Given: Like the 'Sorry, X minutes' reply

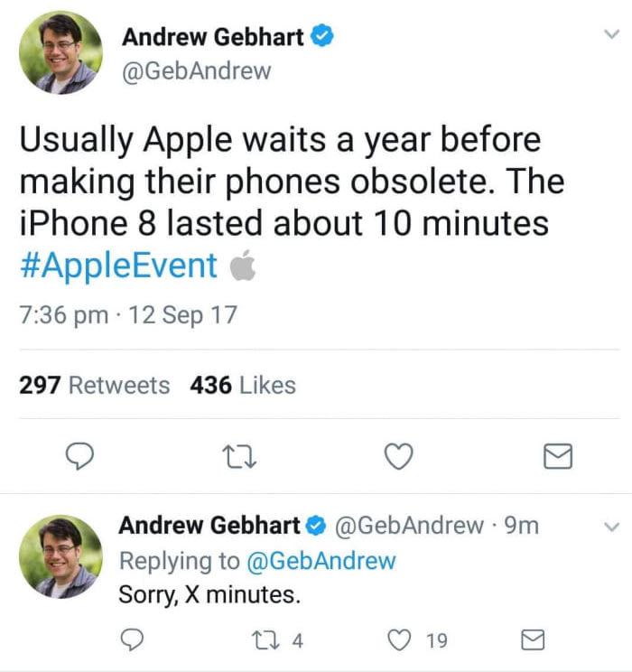Looking at the screenshot, I should pos(399,640).
